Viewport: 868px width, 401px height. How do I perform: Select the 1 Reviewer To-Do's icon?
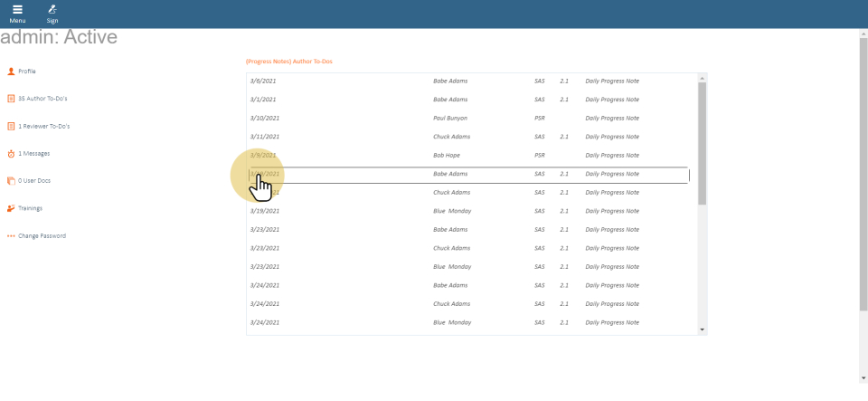(11, 126)
